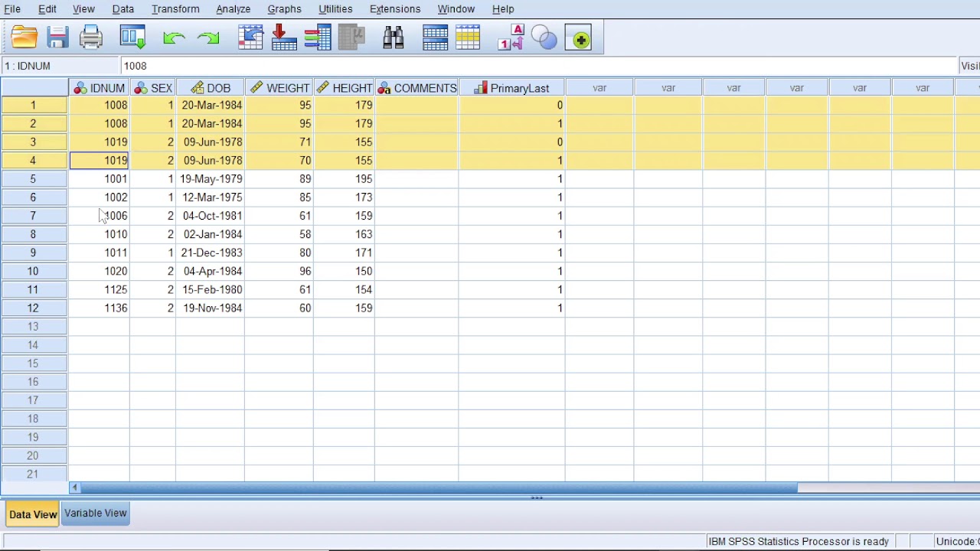This screenshot has height=551, width=980.
Task: Open the Data menu
Action: coord(123,9)
